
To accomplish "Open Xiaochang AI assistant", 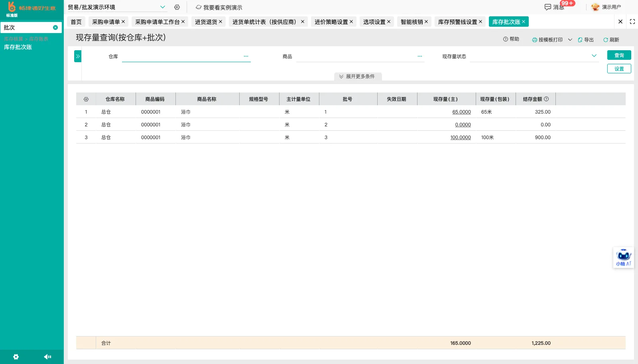I will click(623, 258).
